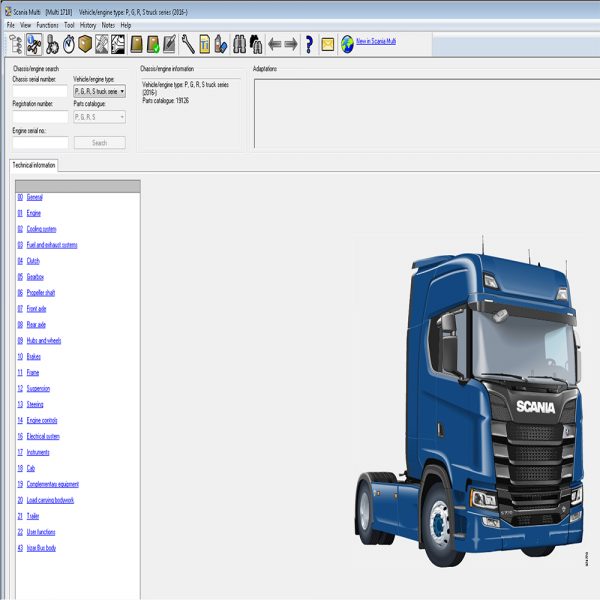The image size is (600, 600).
Task: Click the grey hatched tools drawing icon
Action: (x=101, y=44)
